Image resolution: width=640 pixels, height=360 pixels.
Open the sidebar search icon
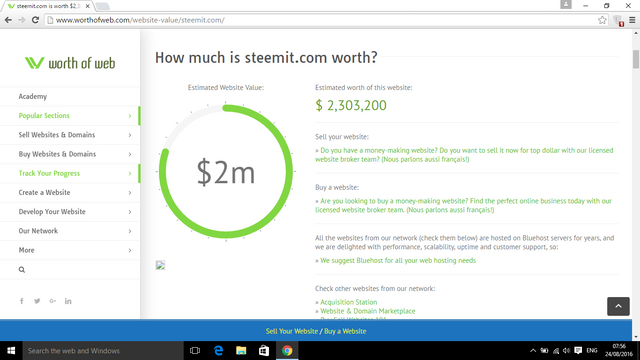[22, 270]
